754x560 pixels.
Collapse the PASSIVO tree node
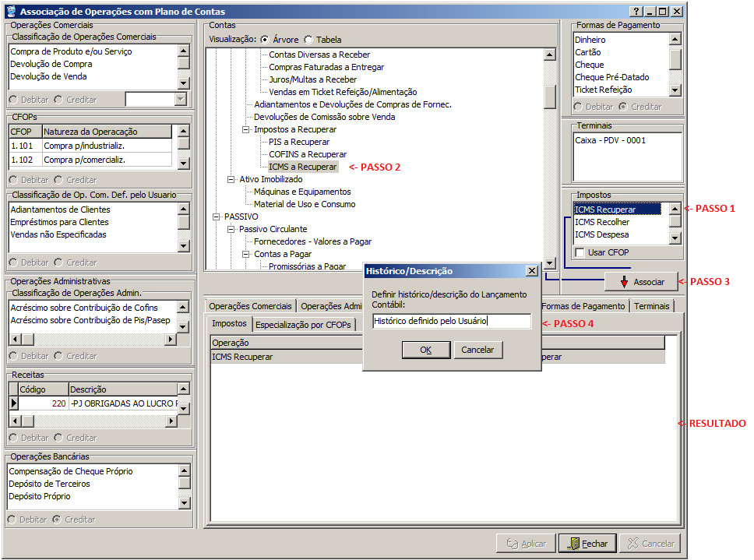coord(216,217)
